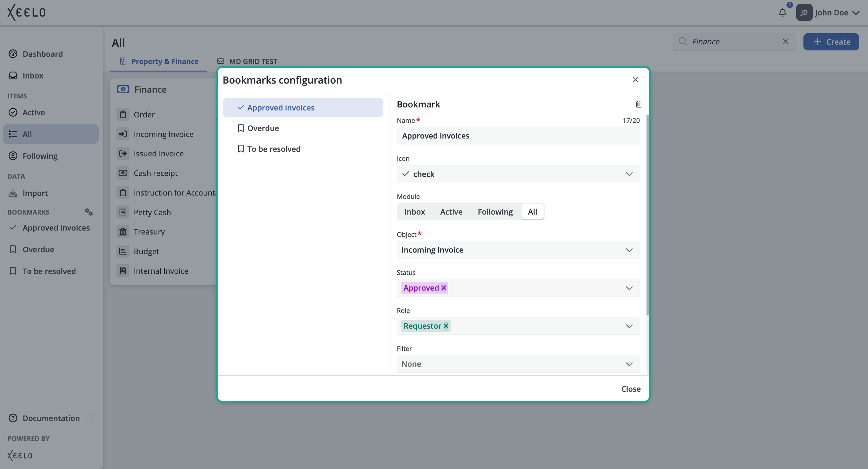Open notifications bell icon
This screenshot has height=469, width=868.
pos(782,13)
